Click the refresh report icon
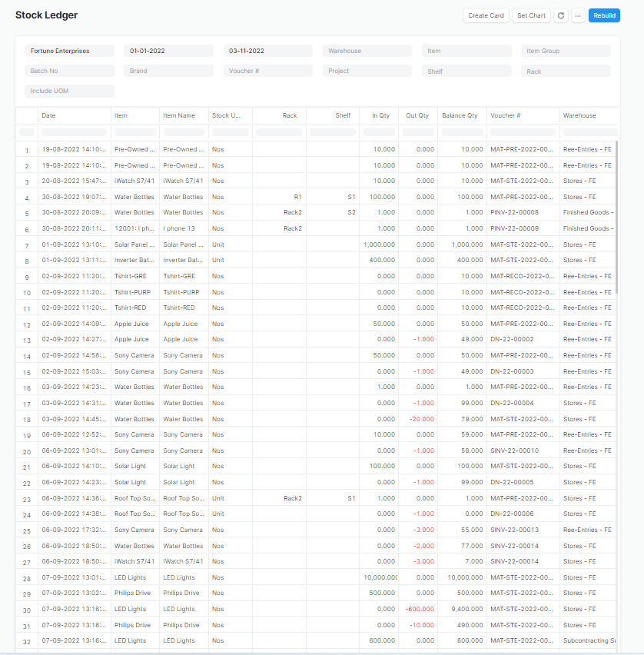644x655 pixels. [561, 15]
